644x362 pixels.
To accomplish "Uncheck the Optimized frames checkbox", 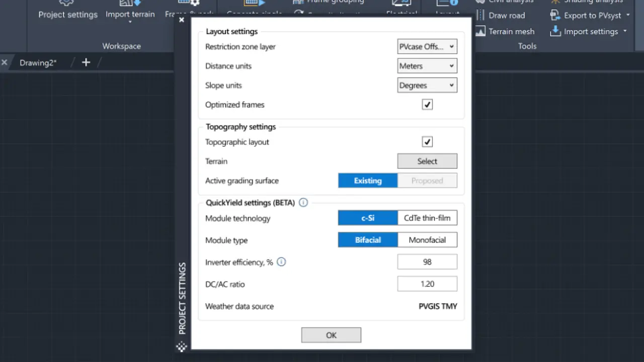I will point(427,105).
